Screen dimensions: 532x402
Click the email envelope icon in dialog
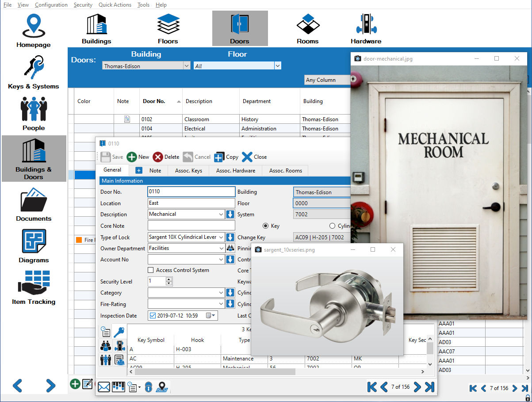[104, 387]
